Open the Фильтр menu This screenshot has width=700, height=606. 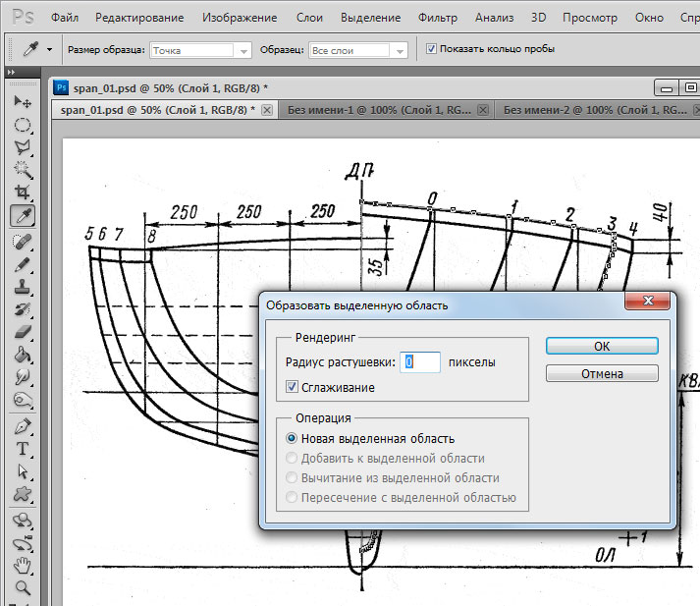(x=437, y=18)
